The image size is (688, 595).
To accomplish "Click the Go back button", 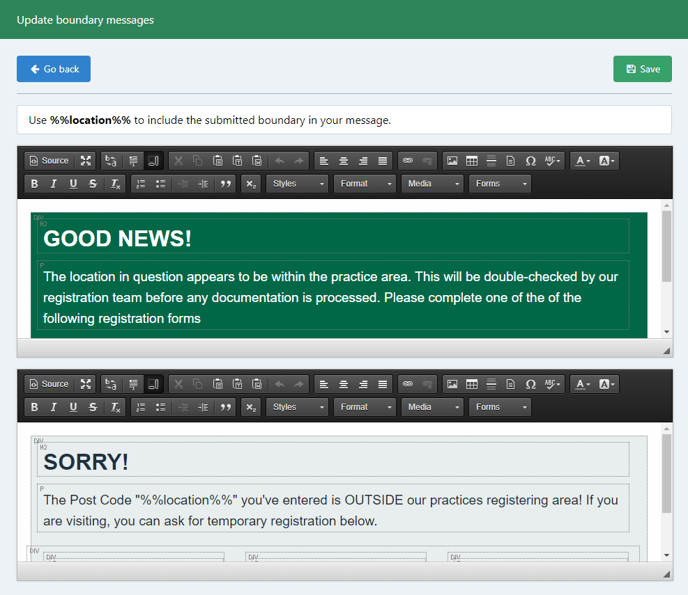I will click(x=54, y=69).
